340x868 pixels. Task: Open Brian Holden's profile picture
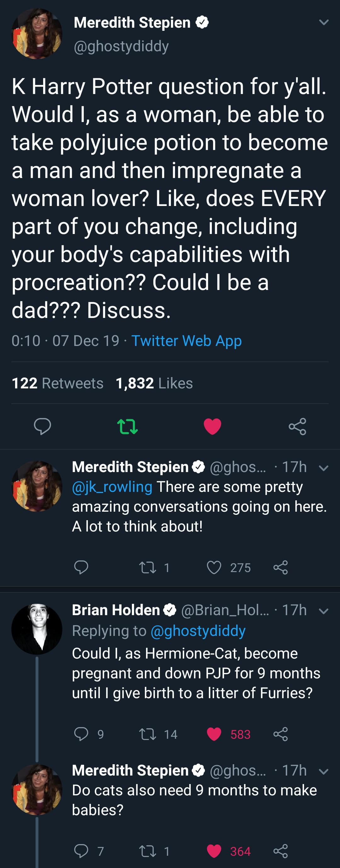[x=37, y=629]
